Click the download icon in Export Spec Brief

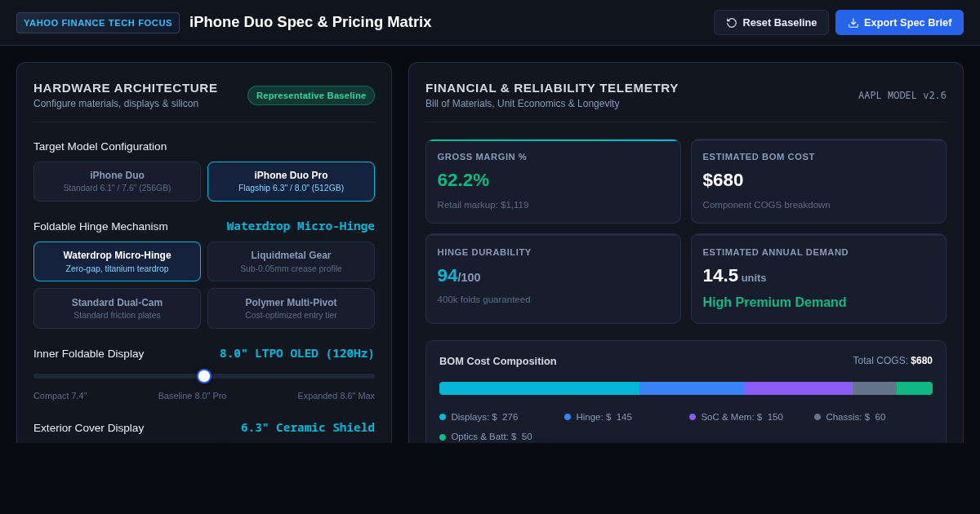(x=853, y=23)
